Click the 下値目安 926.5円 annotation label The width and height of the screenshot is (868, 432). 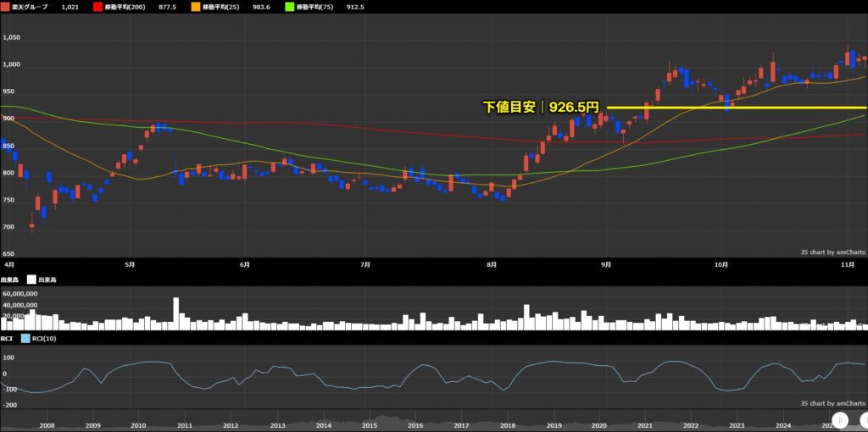pos(540,108)
